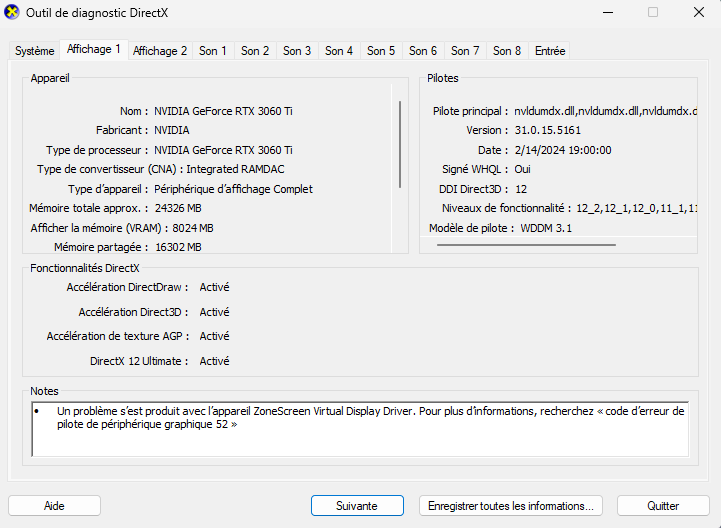
Task: Click the WDDM 3.1 driver model value
Action: pyautogui.click(x=546, y=228)
